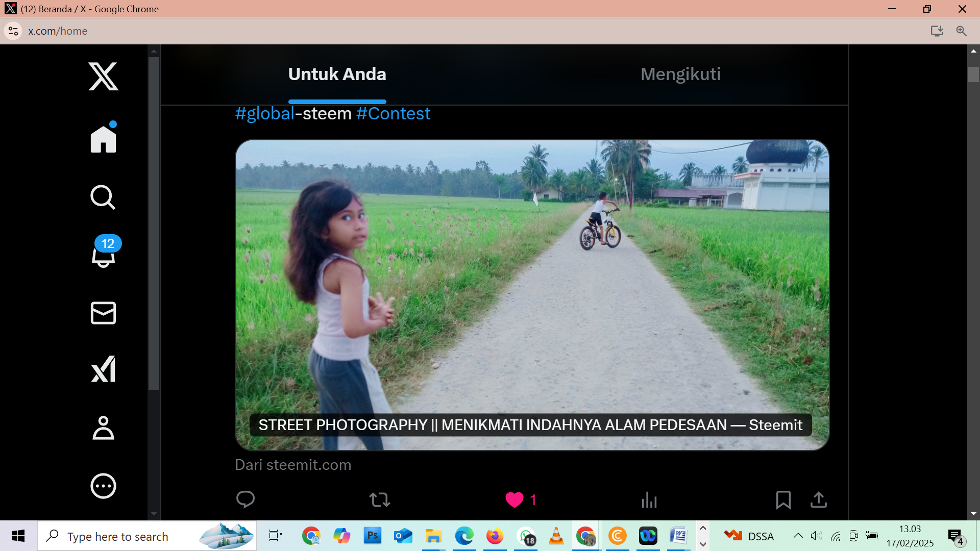The width and height of the screenshot is (980, 551).
Task: Repost the tweet with the retweet icon
Action: pos(380,499)
